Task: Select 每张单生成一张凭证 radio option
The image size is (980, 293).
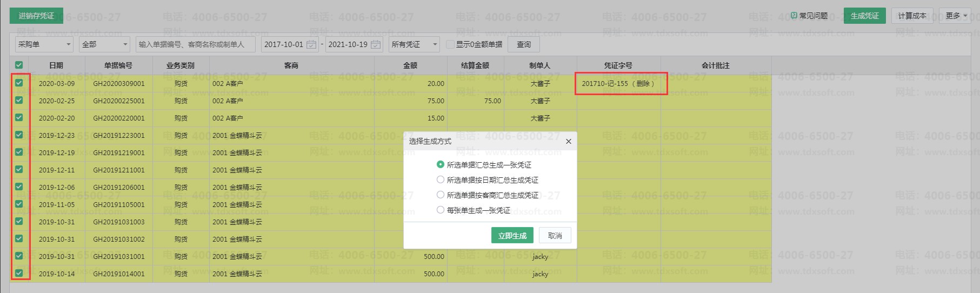Action: (x=441, y=210)
